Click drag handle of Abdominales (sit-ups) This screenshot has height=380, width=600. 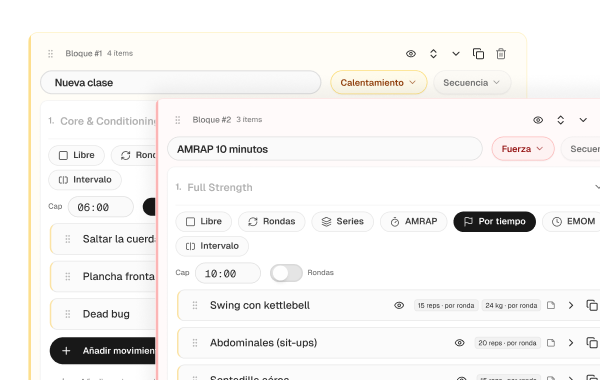(195, 343)
